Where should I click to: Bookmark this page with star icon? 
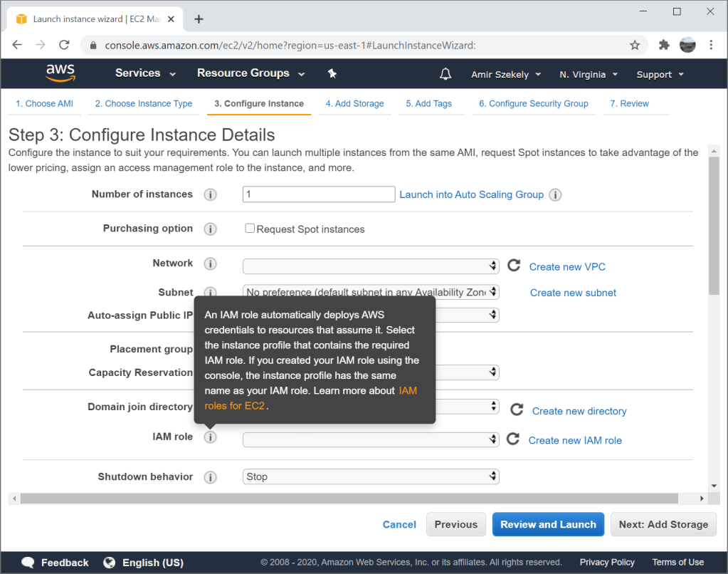coord(635,45)
